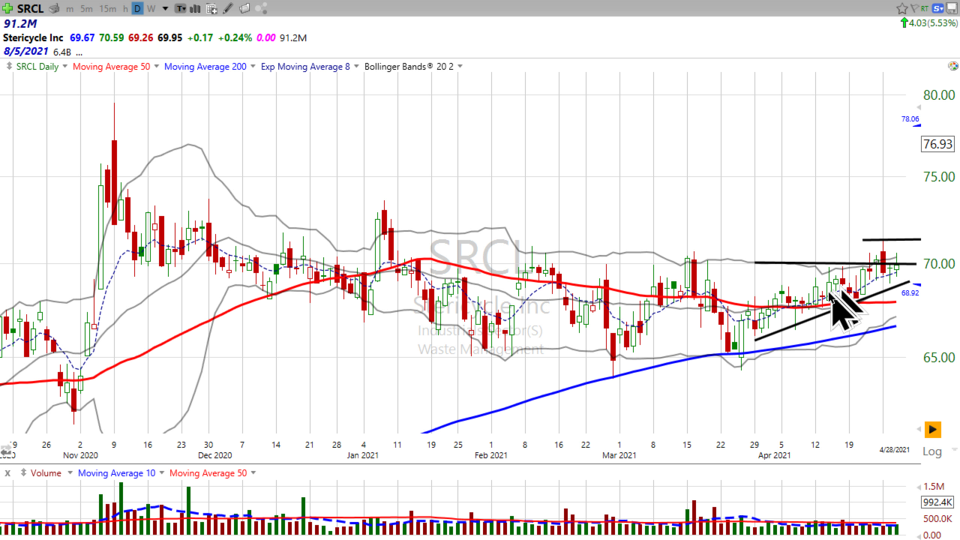Click the Moving Average 200 label

[205, 66]
